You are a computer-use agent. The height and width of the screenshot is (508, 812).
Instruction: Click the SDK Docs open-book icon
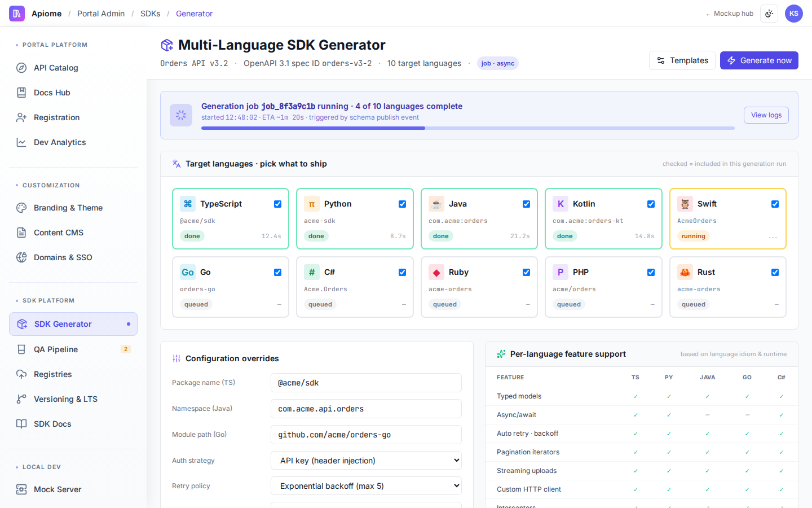21,424
